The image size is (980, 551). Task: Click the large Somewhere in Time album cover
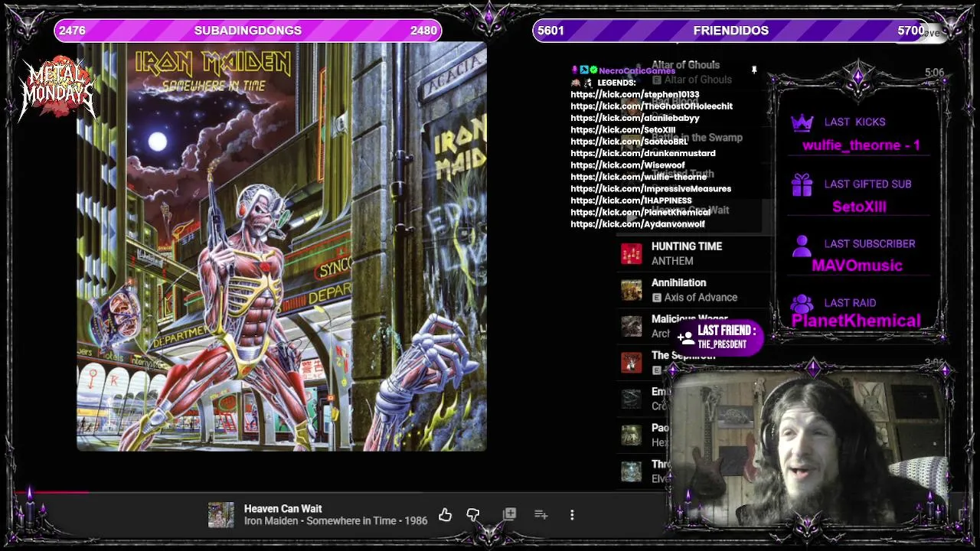pyautogui.click(x=282, y=247)
